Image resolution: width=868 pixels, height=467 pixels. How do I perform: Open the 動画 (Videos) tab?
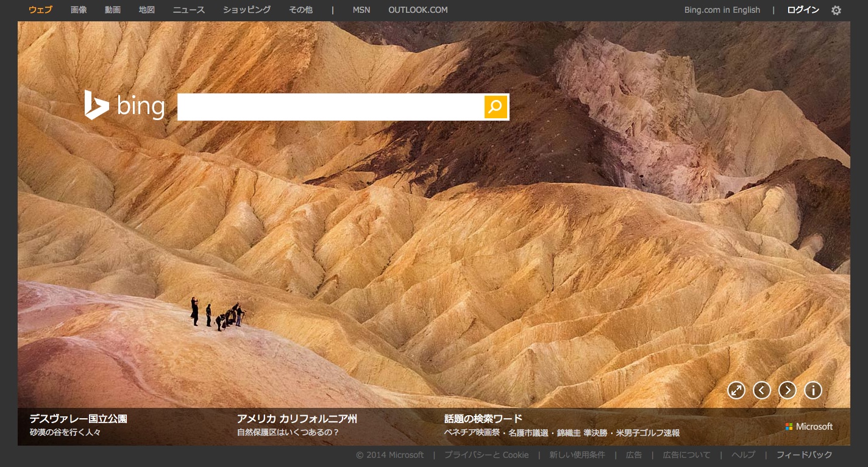click(113, 10)
